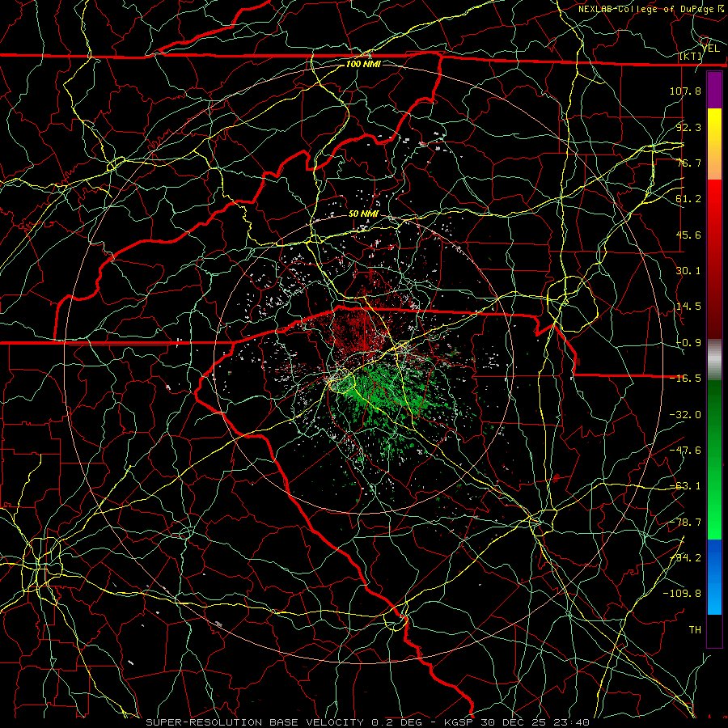Click the 100 NMI range ring label
Viewport: 728px width, 728px height.
pos(363,64)
